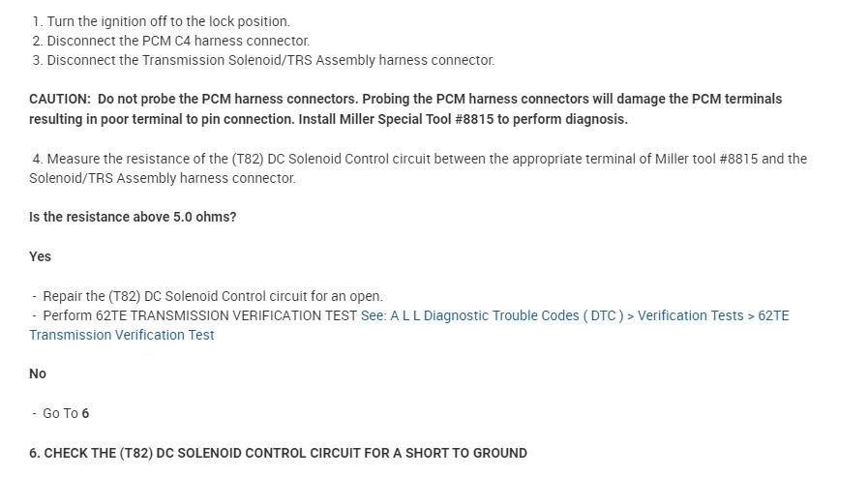This screenshot has width=868, height=477.
Task: Click "Verification Tests" in the breadcrumb link
Action: pyautogui.click(x=690, y=315)
